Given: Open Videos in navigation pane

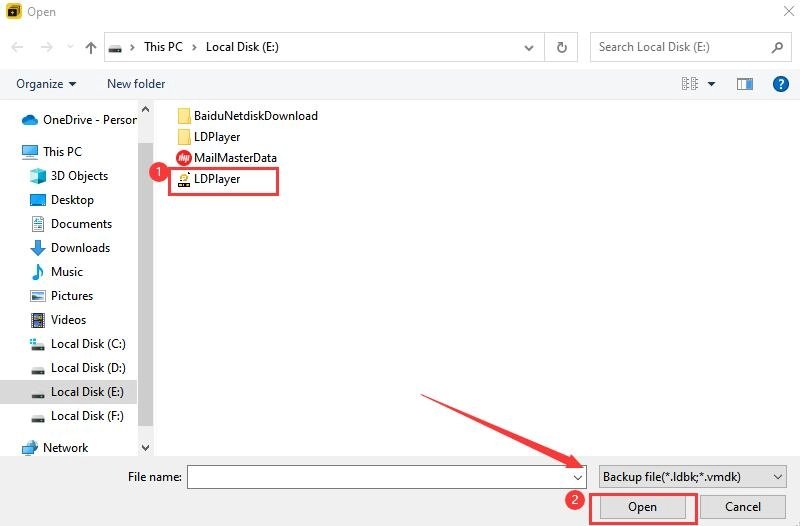Looking at the screenshot, I should pyautogui.click(x=58, y=319).
